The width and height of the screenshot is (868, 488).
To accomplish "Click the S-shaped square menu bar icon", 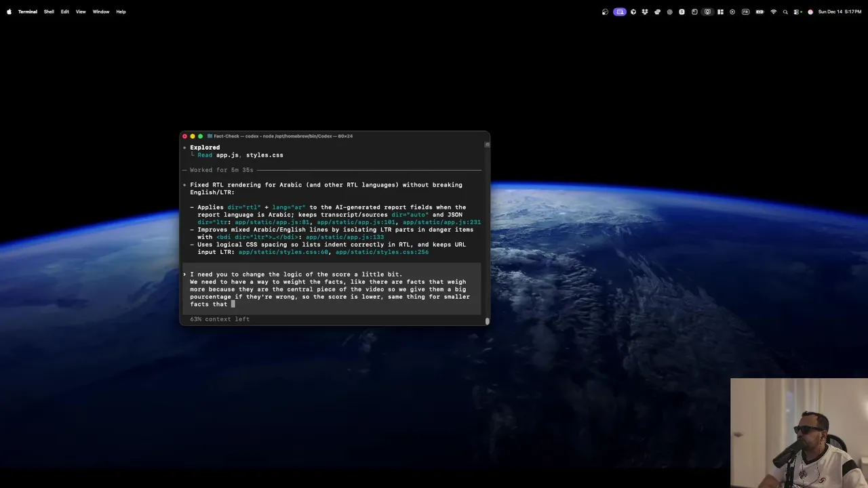I will (x=682, y=12).
